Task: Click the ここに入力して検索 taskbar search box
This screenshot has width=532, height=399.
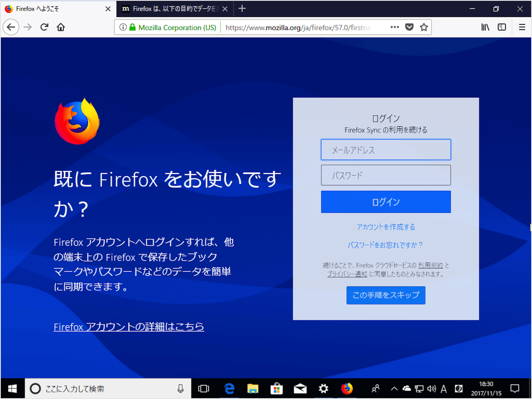Action: click(x=108, y=389)
